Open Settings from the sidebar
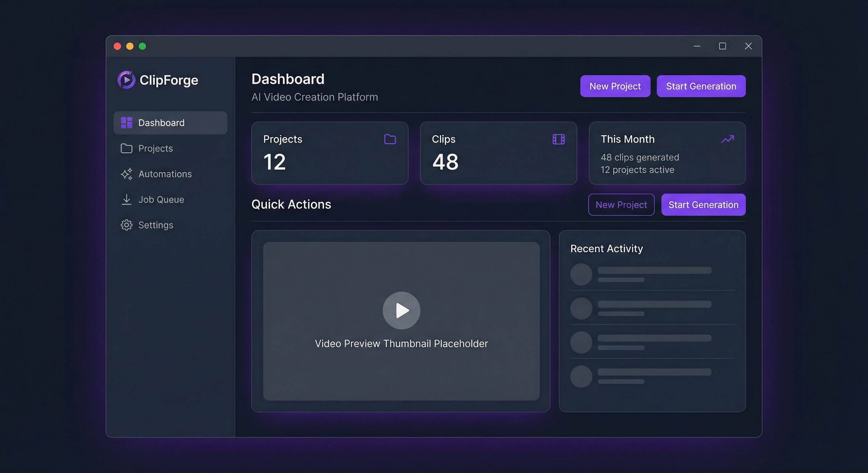This screenshot has width=868, height=473. tap(156, 225)
